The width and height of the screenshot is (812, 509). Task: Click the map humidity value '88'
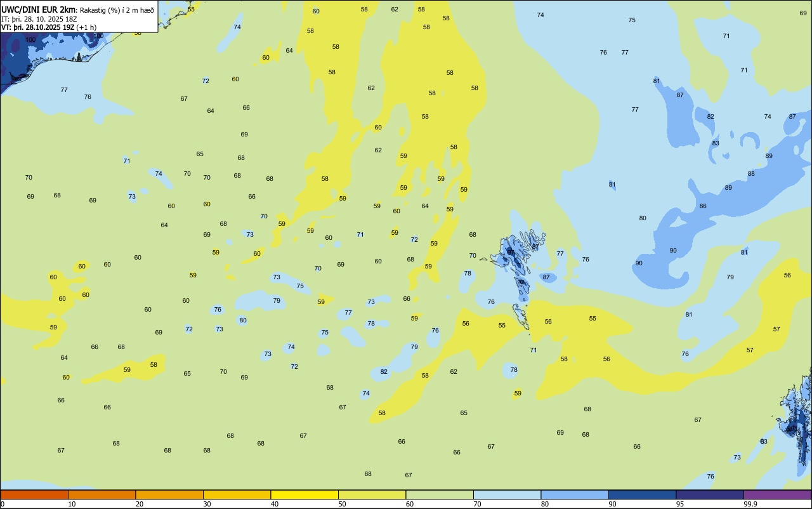click(x=751, y=174)
